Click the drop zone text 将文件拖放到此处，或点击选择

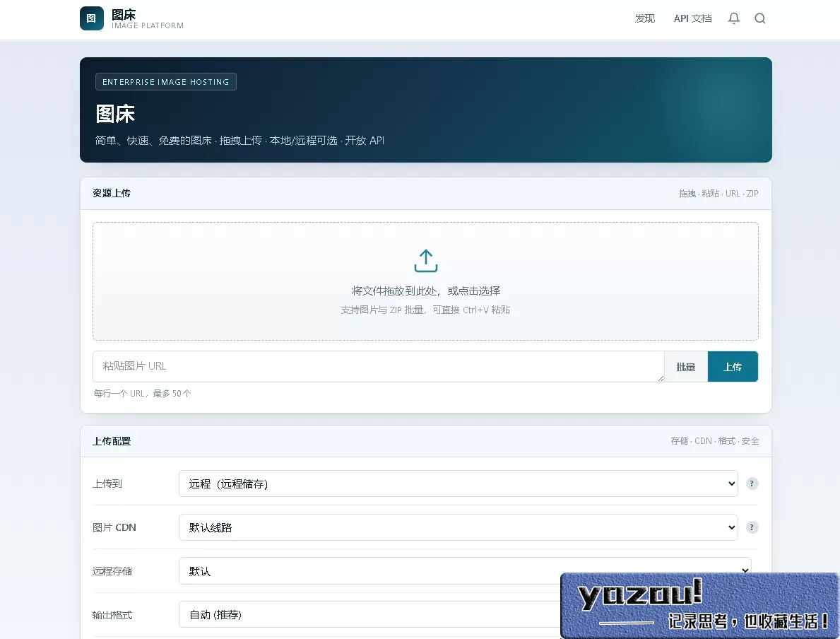coord(426,291)
